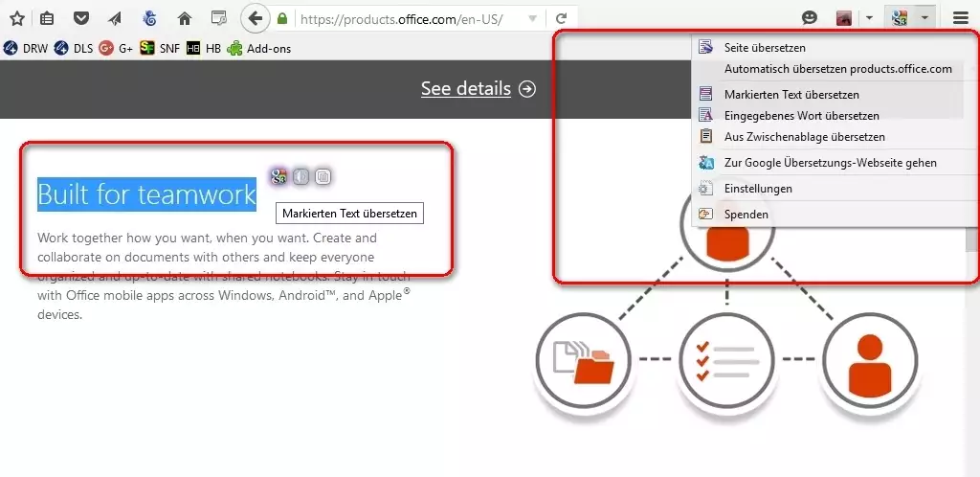The image size is (980, 477).
Task: Open the Pocket icon in the toolbar
Action: point(81,18)
